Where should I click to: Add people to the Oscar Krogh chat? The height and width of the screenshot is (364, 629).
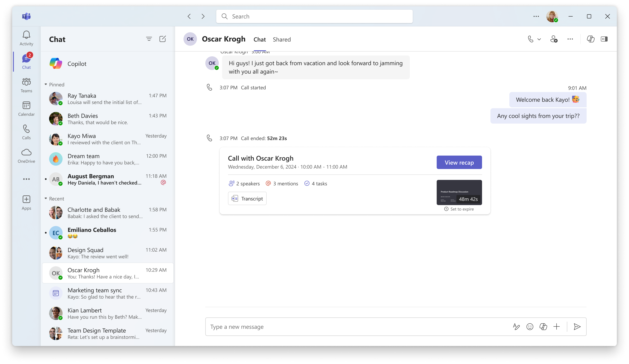pos(554,39)
